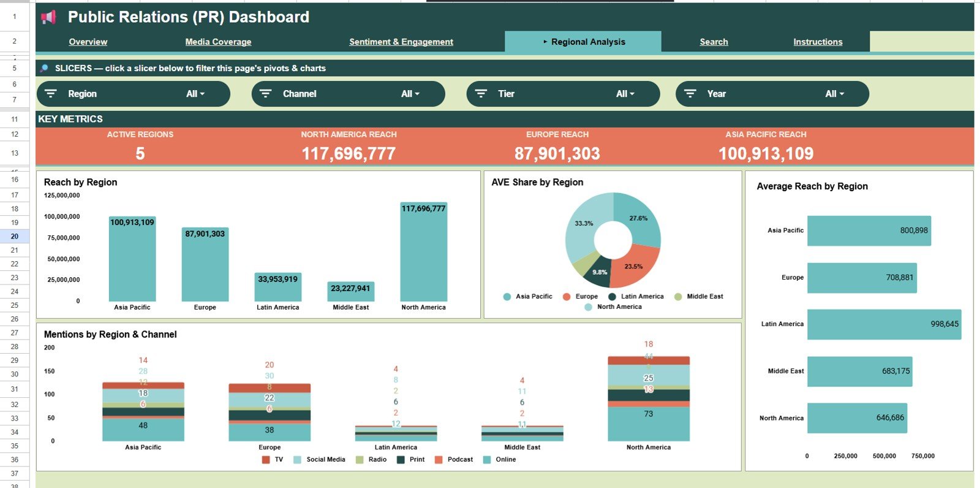Click the Online legend swatch

pyautogui.click(x=487, y=460)
